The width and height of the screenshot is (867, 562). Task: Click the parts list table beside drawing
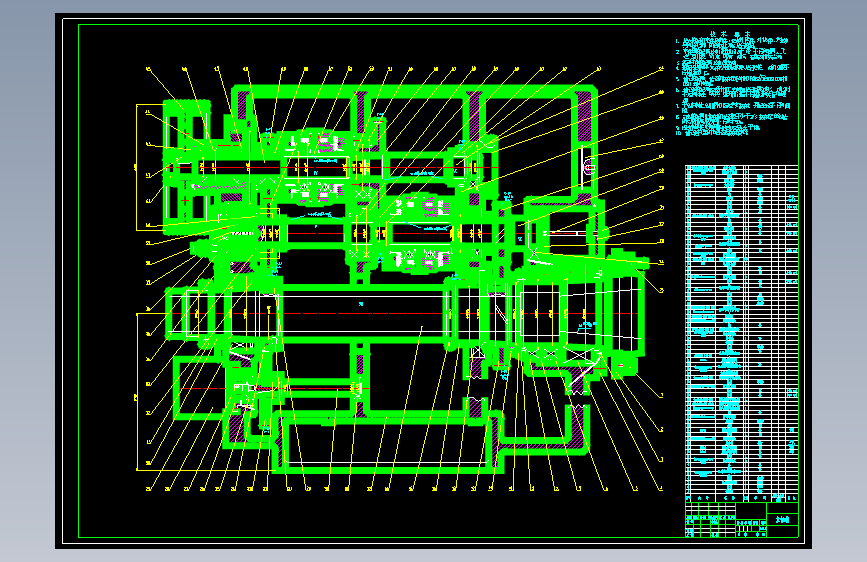pyautogui.click(x=741, y=334)
